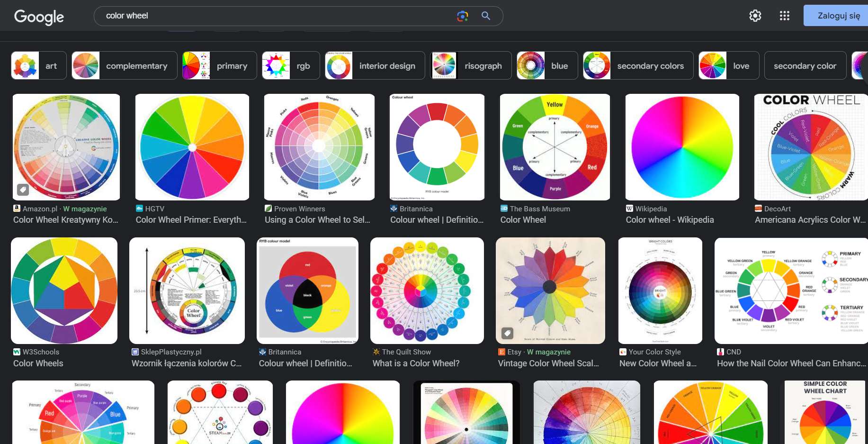
Task: Click product tag icon on Amazon image
Action: [x=23, y=190]
